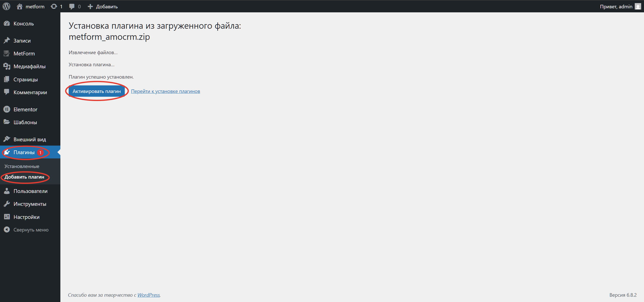
Task: Click the Медиафайлы media icon
Action: [x=7, y=66]
